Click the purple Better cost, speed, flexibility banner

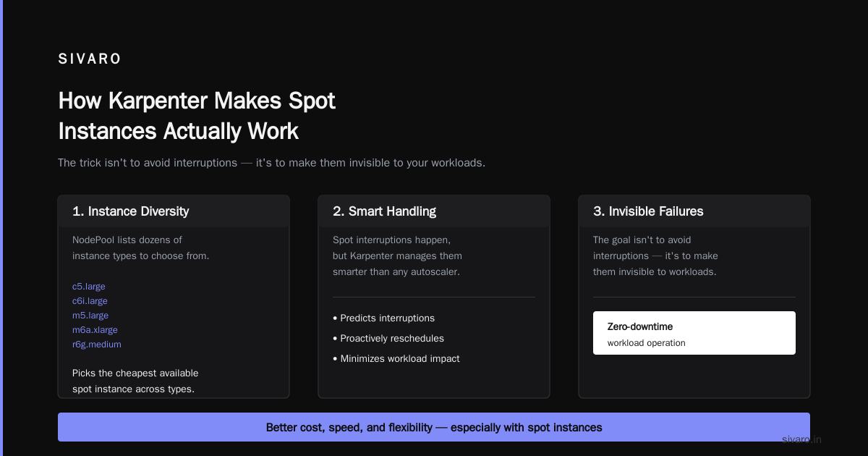point(434,427)
